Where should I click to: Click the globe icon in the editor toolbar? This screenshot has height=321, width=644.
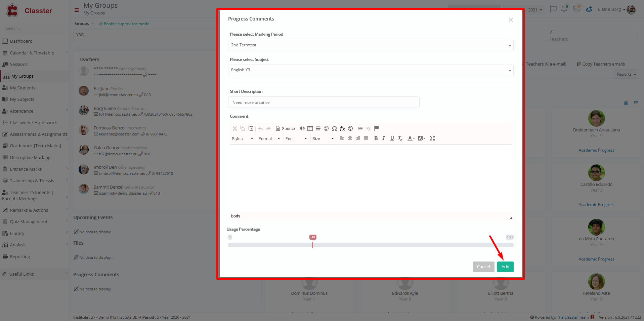pos(350,128)
